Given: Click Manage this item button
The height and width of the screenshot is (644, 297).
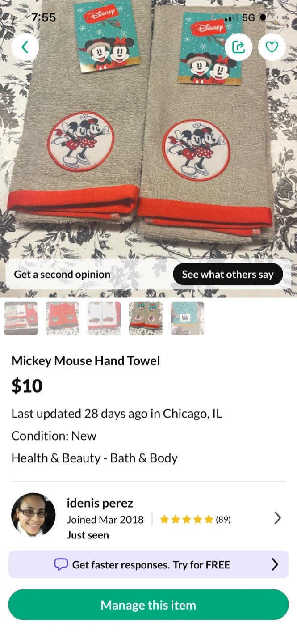Looking at the screenshot, I should (148, 605).
